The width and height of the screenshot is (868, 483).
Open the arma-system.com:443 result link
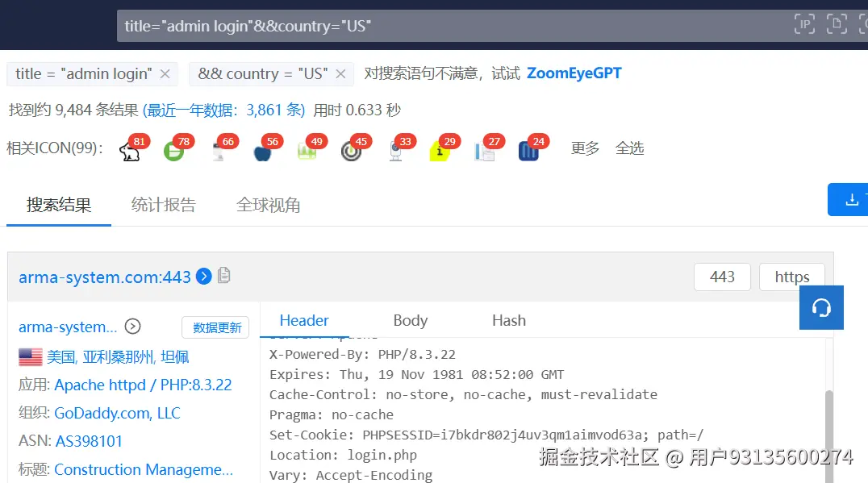click(x=105, y=277)
